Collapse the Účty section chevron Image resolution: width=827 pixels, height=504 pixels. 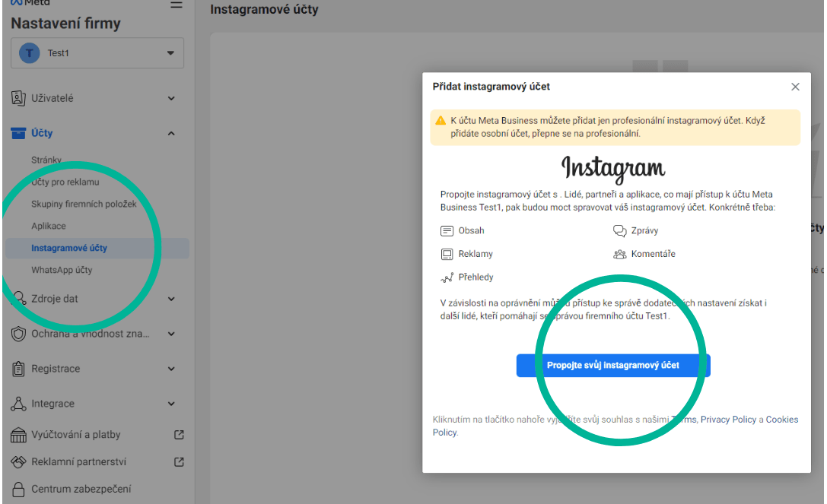point(171,133)
